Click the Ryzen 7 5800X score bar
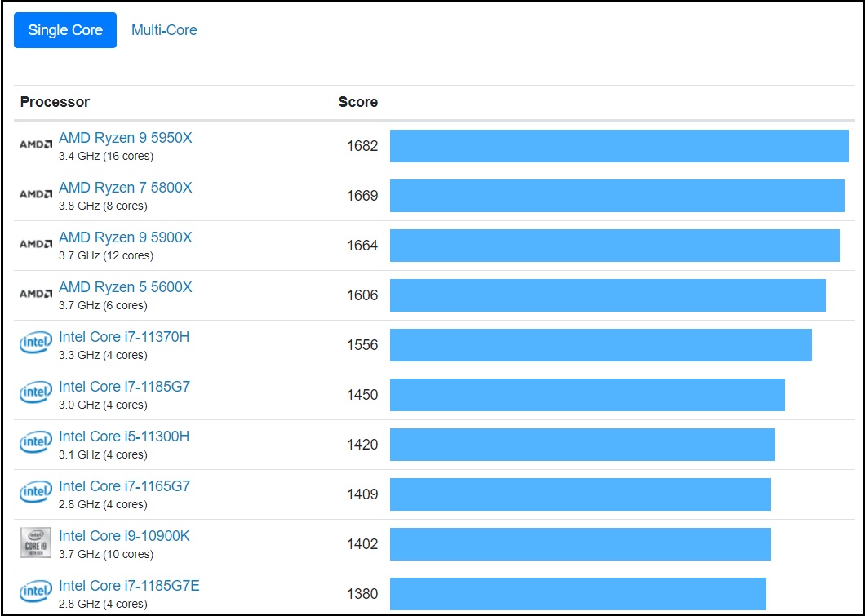 617,196
